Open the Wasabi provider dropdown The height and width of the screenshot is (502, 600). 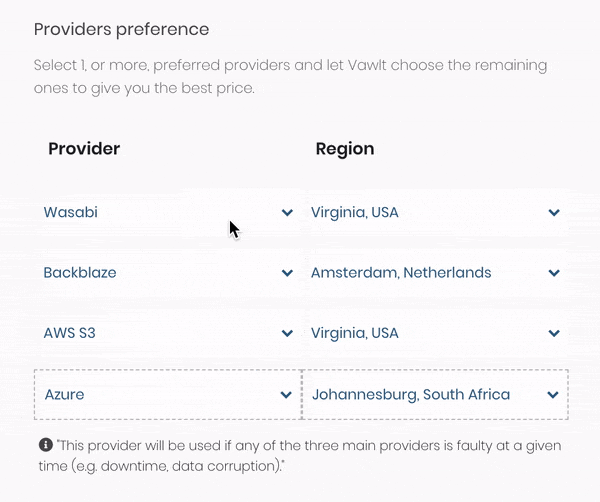[168, 212]
